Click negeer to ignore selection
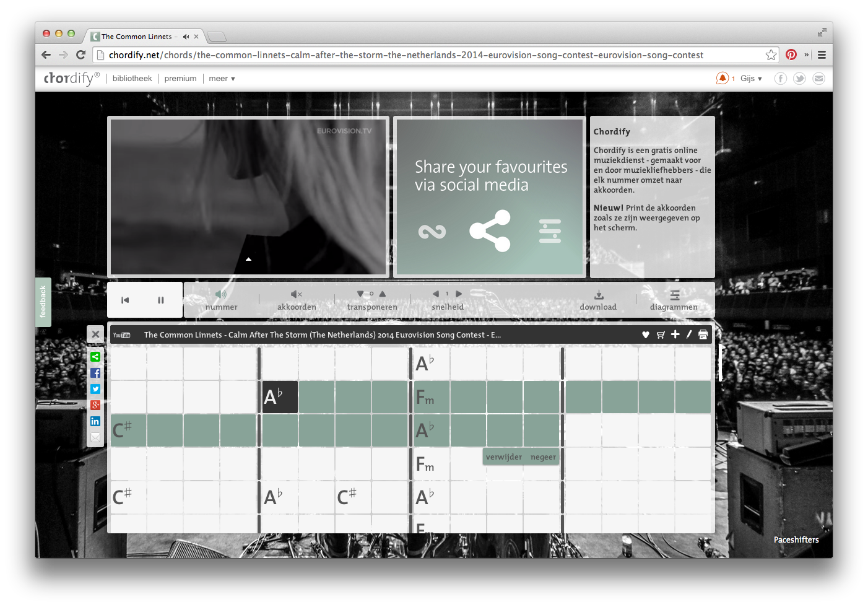This screenshot has width=868, height=607. pos(543,457)
